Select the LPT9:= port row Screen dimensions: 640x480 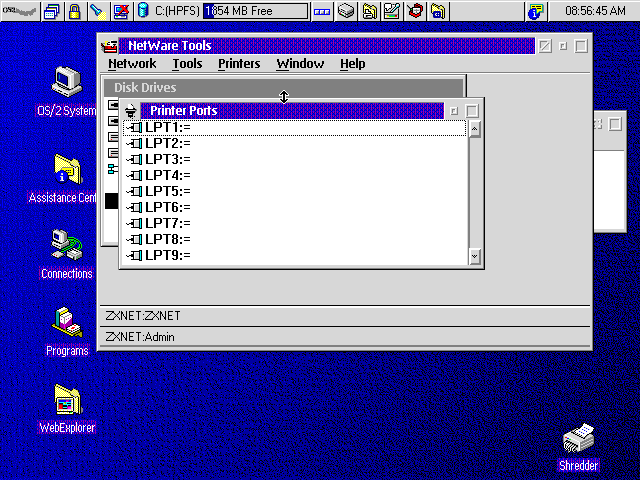coord(294,255)
